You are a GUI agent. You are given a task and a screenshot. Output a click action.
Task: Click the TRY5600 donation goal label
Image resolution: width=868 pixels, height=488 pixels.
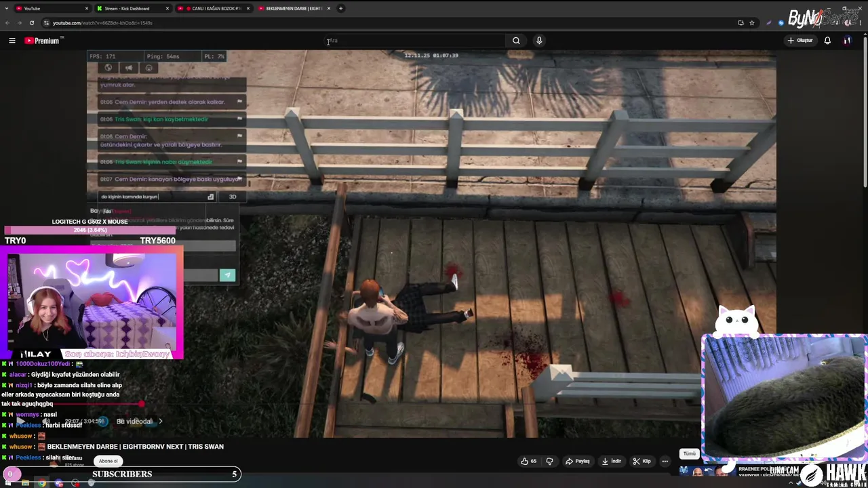point(157,241)
